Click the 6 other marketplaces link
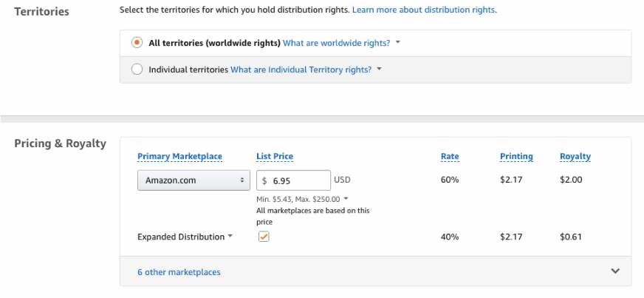Viewport: 644px width, 298px height. click(179, 272)
